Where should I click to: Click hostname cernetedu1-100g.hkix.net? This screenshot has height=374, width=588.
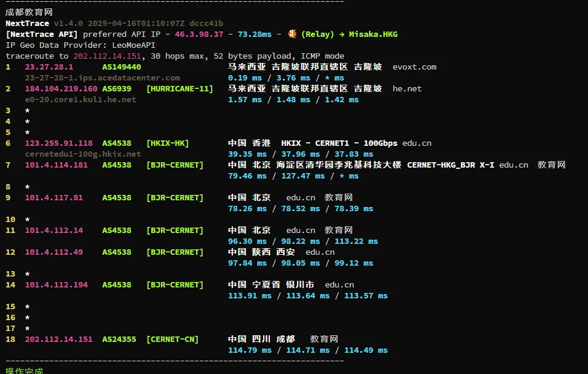point(83,154)
